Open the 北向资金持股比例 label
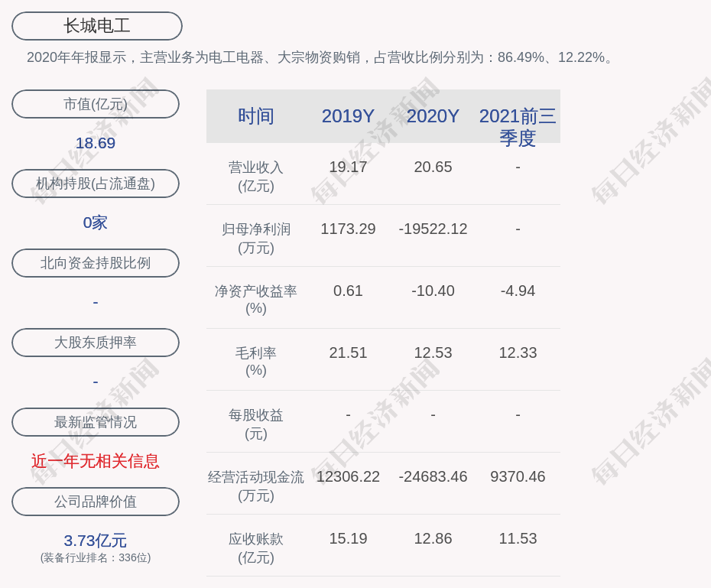Viewport: 711px width, 588px height. pyautogui.click(x=96, y=263)
